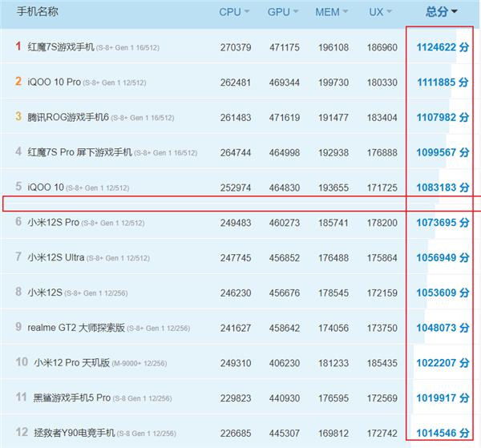Sort by CPU column header
This screenshot has height=448, width=481.
click(234, 12)
